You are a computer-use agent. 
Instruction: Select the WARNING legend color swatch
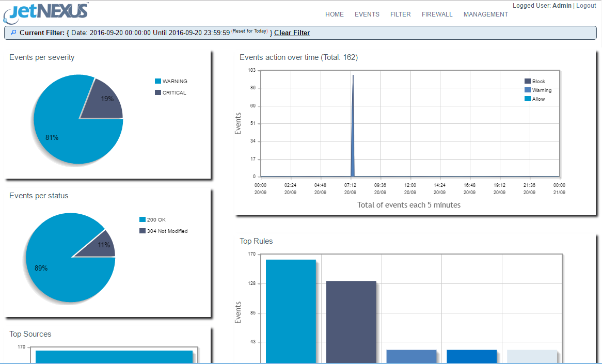click(158, 81)
